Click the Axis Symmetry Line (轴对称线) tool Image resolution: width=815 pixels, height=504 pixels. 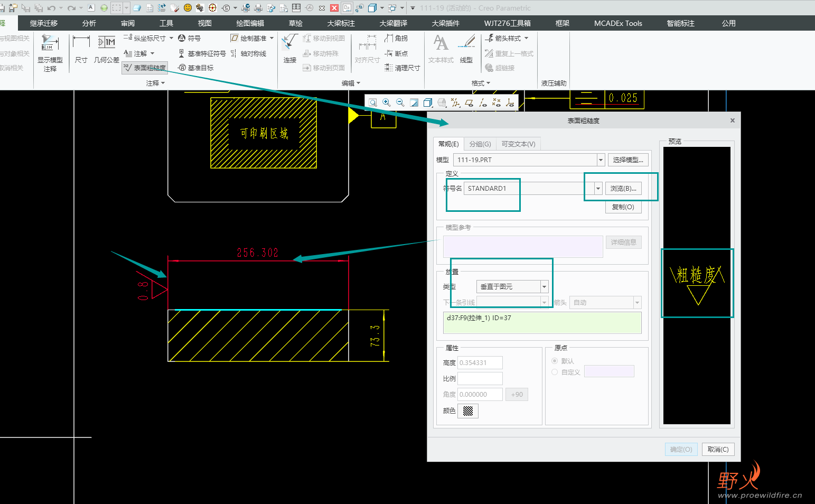point(248,53)
